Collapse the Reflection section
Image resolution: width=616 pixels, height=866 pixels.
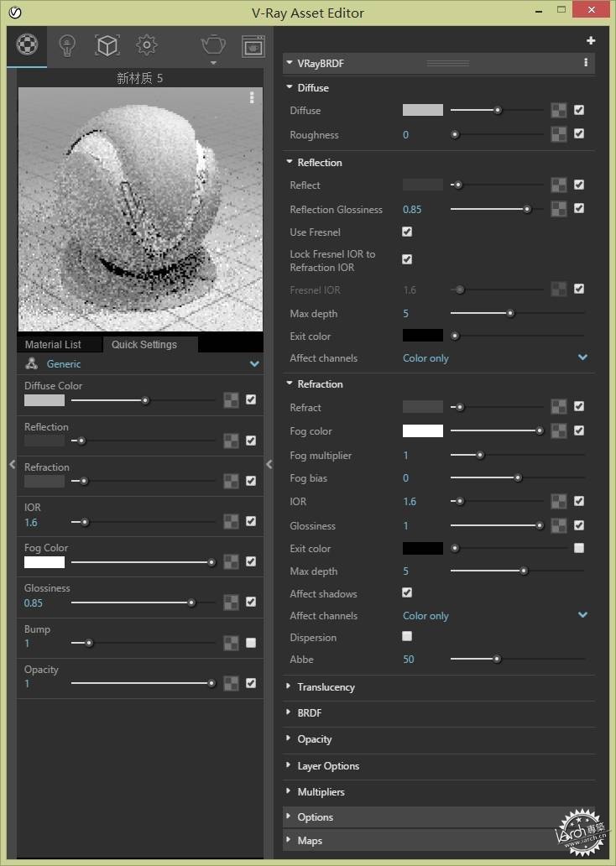tap(289, 162)
